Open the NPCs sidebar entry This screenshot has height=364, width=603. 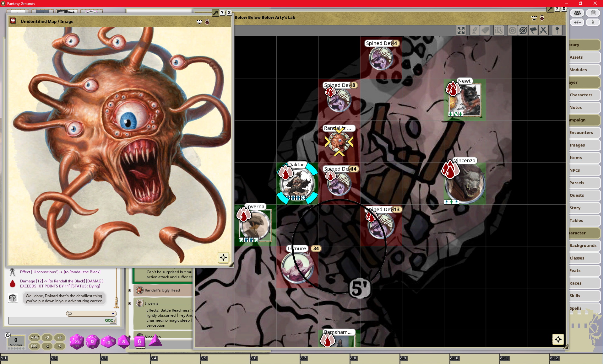tap(584, 170)
